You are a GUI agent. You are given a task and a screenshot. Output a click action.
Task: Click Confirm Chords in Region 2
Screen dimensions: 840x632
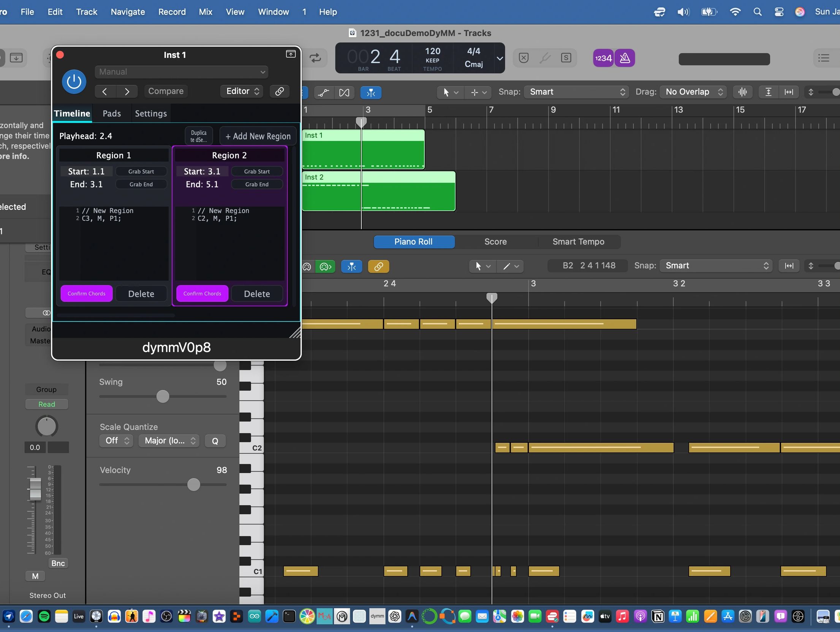pos(202,294)
